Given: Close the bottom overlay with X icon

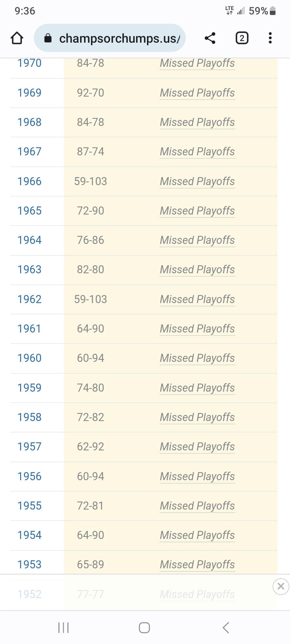Looking at the screenshot, I should click(281, 586).
